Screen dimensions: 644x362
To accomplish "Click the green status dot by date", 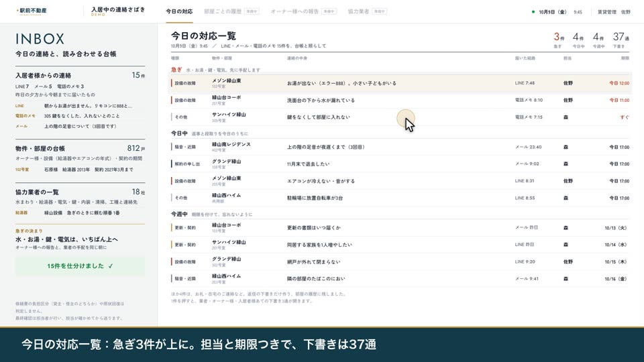I will pos(533,12).
